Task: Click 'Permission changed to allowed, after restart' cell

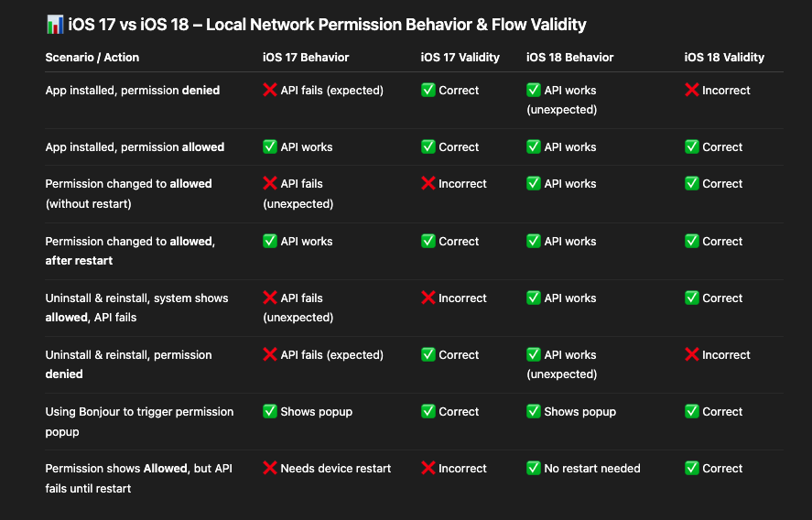Action: [130, 251]
